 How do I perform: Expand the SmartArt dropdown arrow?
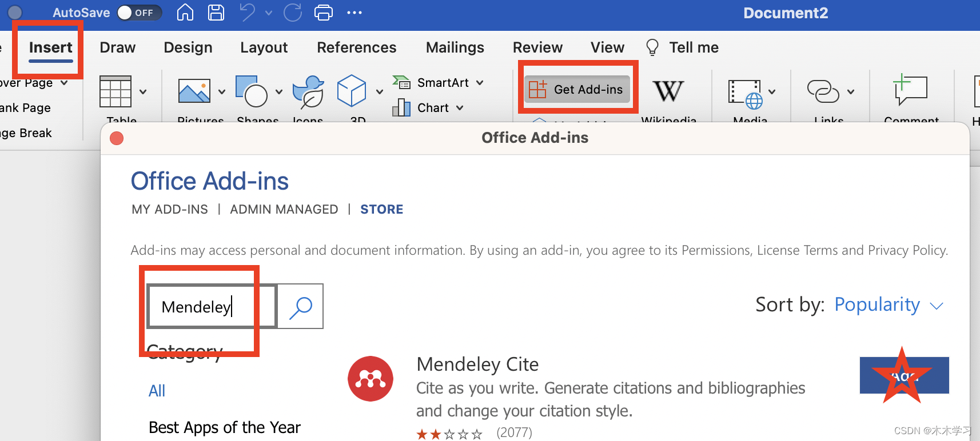[x=480, y=83]
